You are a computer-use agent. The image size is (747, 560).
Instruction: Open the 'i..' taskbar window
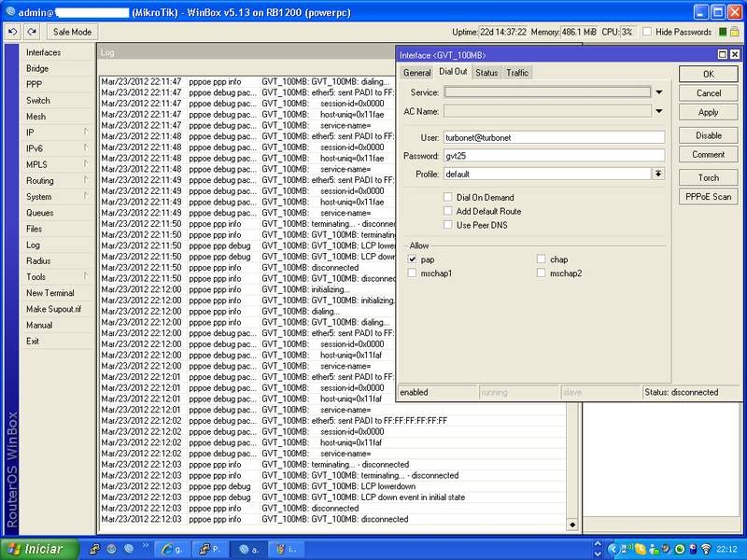click(x=287, y=549)
